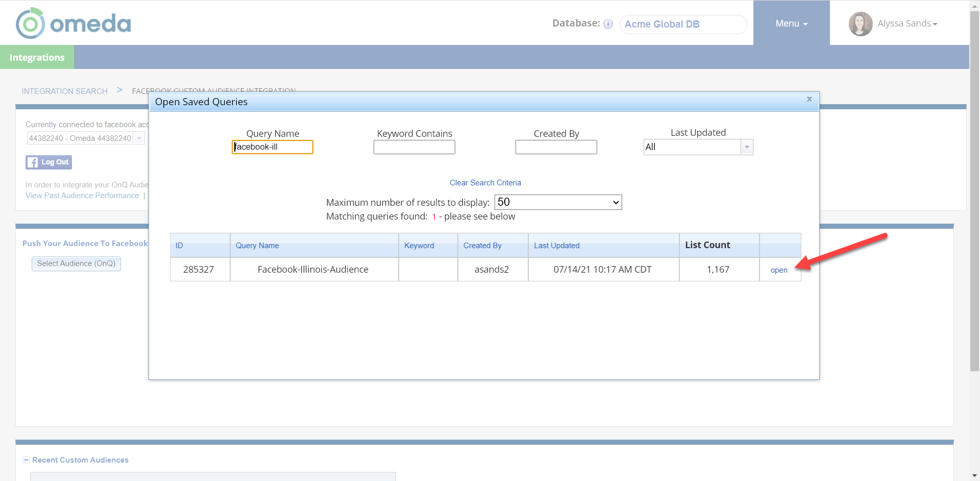The width and height of the screenshot is (980, 481).
Task: Open the Integrations tab
Action: tap(37, 57)
